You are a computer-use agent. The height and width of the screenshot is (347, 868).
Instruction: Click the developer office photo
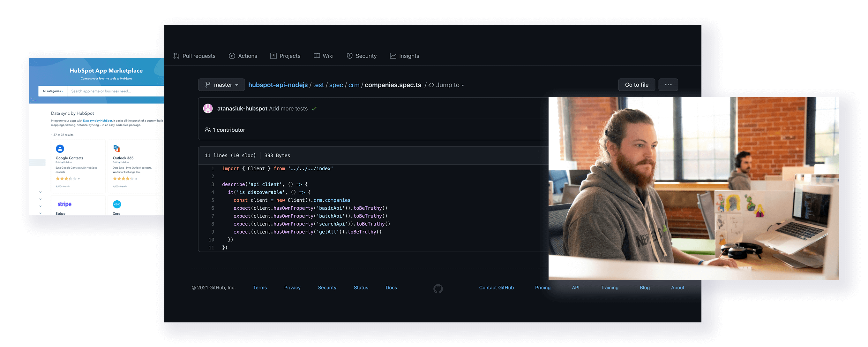[x=694, y=189]
